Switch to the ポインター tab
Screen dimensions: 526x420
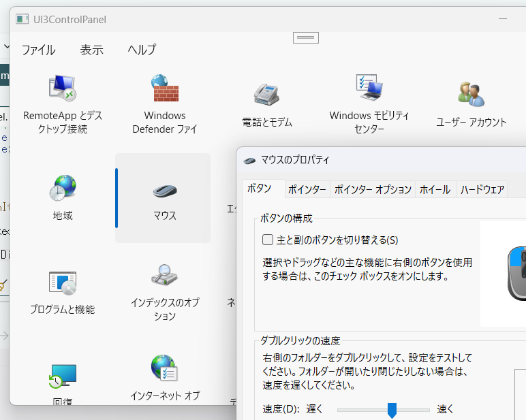pos(307,190)
